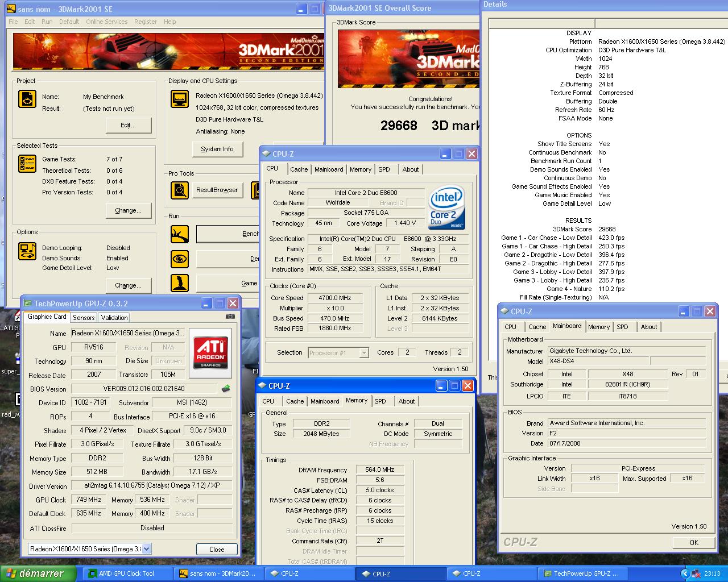728x582 pixels.
Task: Click OK button in mainboard CPU-Z window
Action: tap(694, 542)
